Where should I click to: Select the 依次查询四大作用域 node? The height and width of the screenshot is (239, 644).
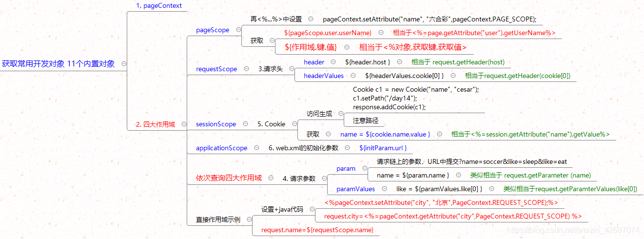(x=229, y=178)
